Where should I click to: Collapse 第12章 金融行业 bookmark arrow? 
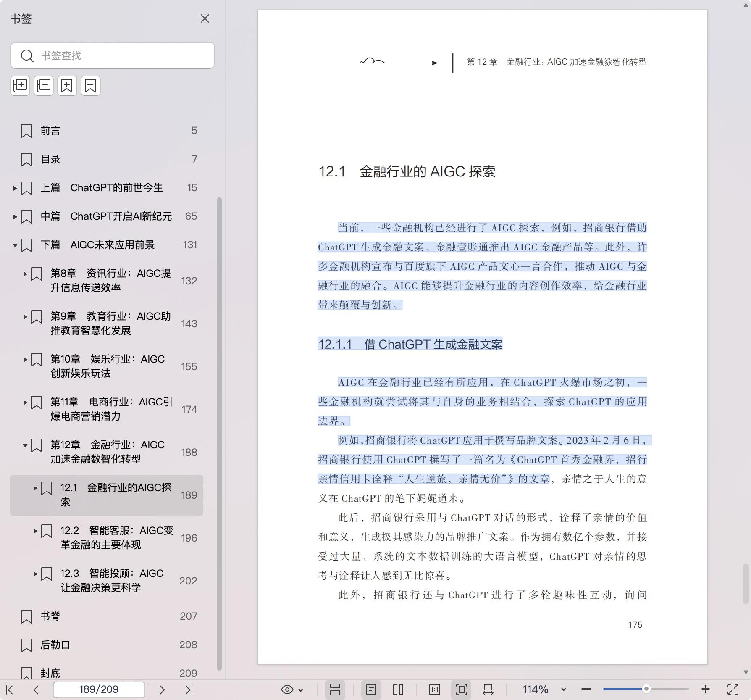pyautogui.click(x=25, y=445)
